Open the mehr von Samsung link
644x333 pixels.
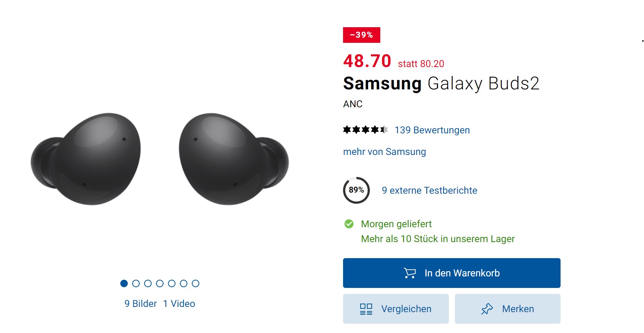coord(384,152)
